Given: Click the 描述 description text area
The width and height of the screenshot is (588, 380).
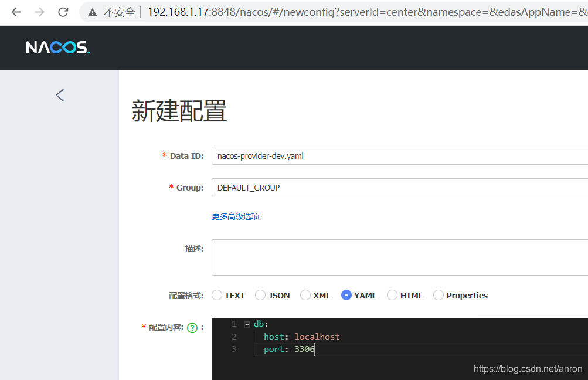Looking at the screenshot, I should [399, 257].
